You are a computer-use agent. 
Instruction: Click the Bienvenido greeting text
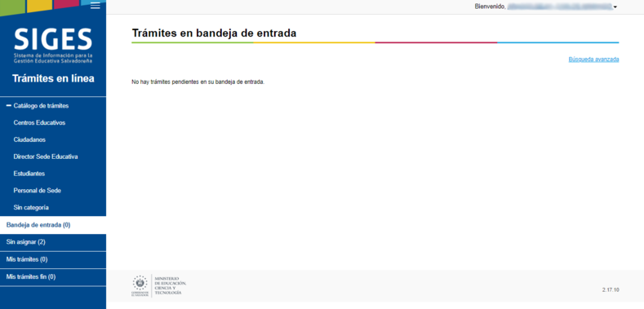(x=490, y=7)
